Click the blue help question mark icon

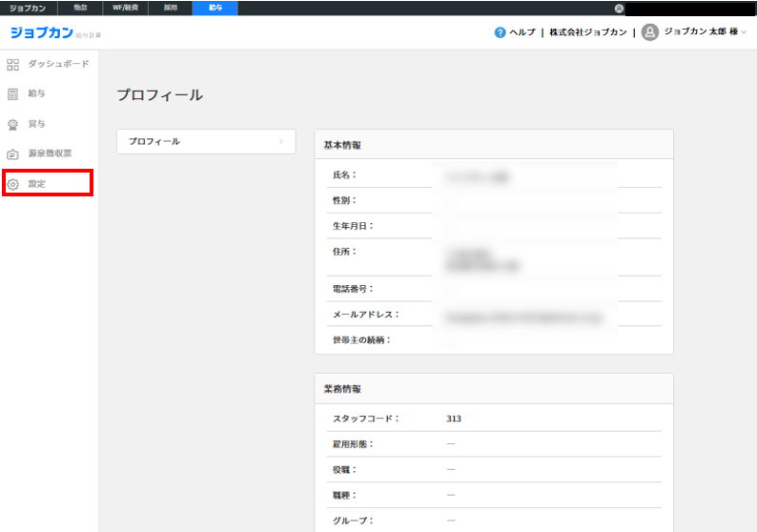point(500,32)
